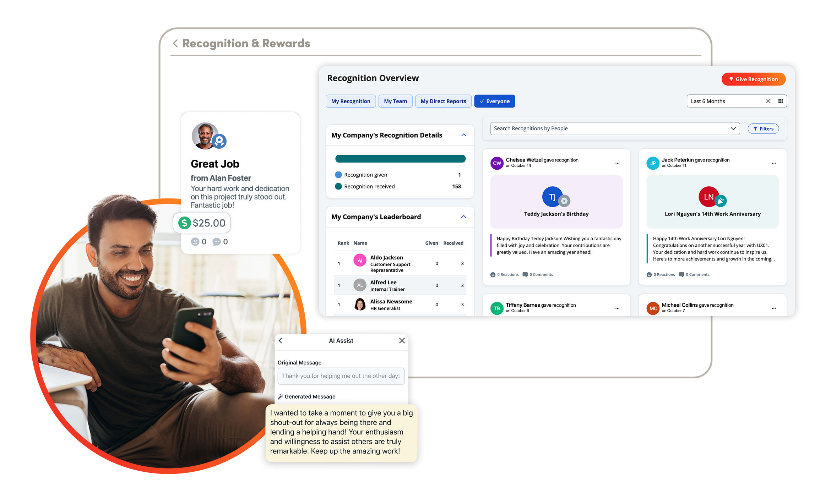Toggle the My Team filter chip
The width and height of the screenshot is (831, 504).
pos(395,101)
